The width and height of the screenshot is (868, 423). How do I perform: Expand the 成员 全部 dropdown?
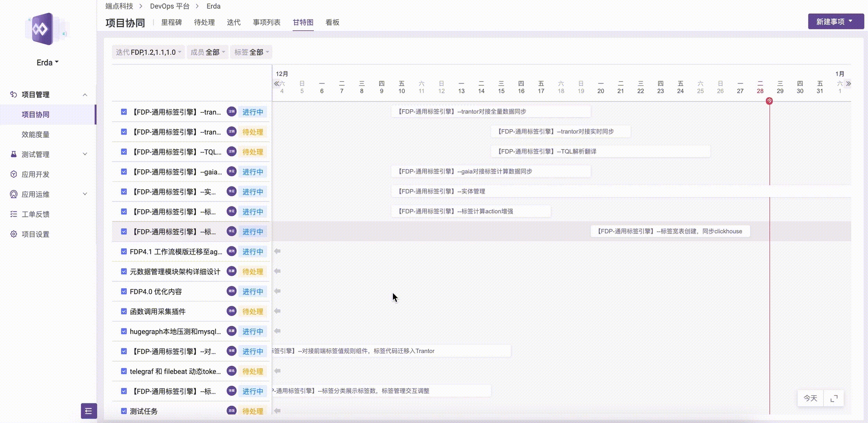pos(208,52)
